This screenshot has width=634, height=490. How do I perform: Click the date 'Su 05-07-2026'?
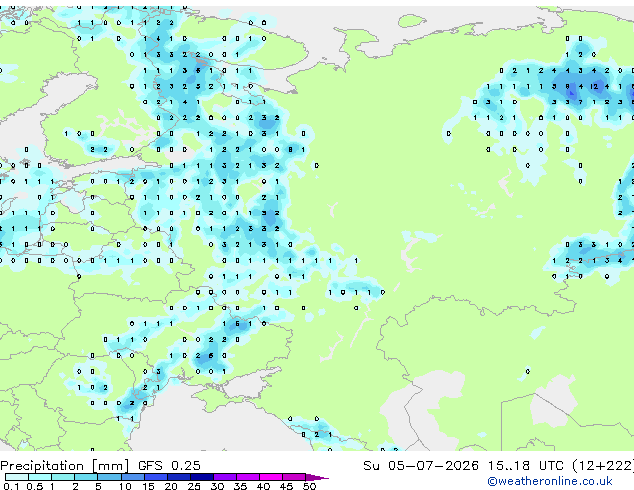[421, 466]
